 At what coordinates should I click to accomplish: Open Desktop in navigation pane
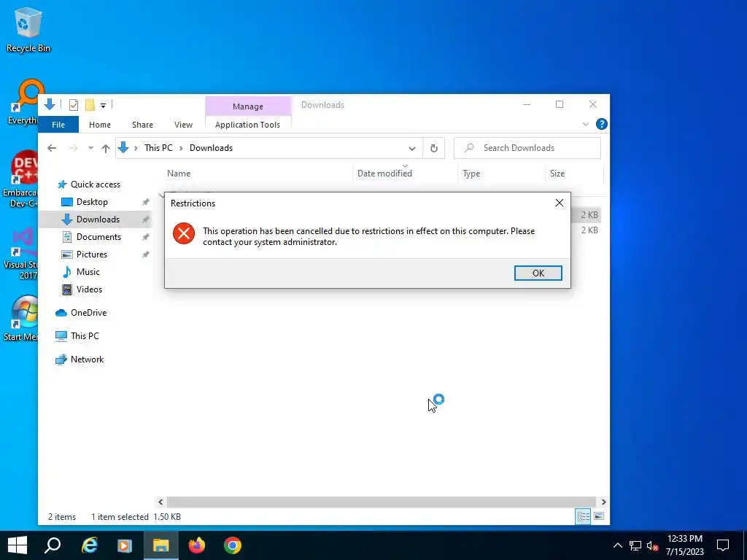(x=92, y=202)
